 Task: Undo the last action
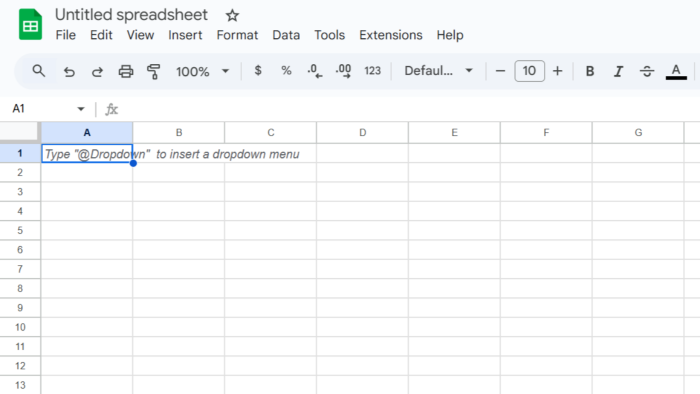pos(69,71)
